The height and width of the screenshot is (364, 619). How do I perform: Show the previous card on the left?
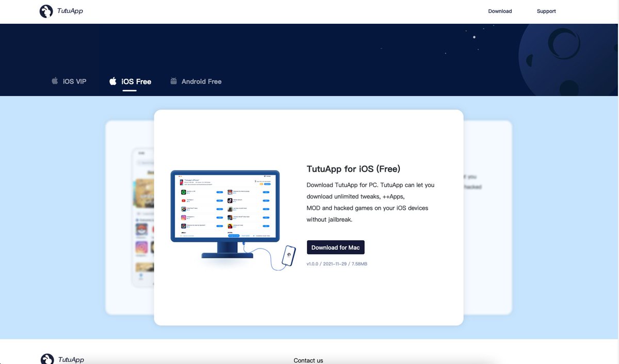pos(129,217)
